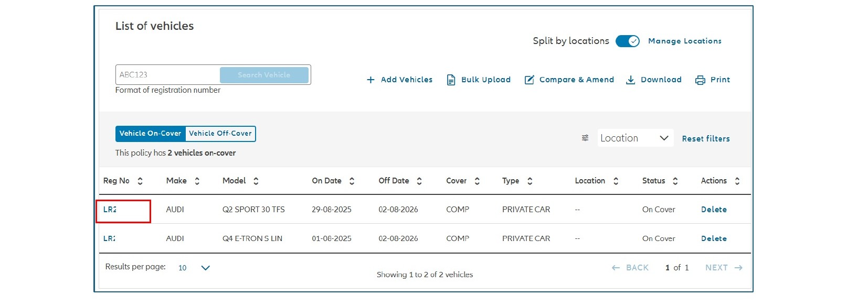Image resolution: width=868 pixels, height=306 pixels.
Task: Open registration link for Q4 E-TRON row
Action: (109, 238)
